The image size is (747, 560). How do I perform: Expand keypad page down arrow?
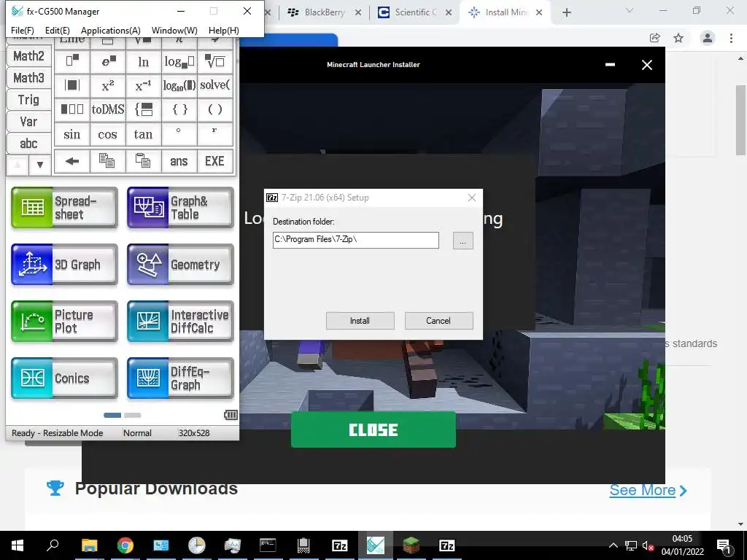pos(40,166)
